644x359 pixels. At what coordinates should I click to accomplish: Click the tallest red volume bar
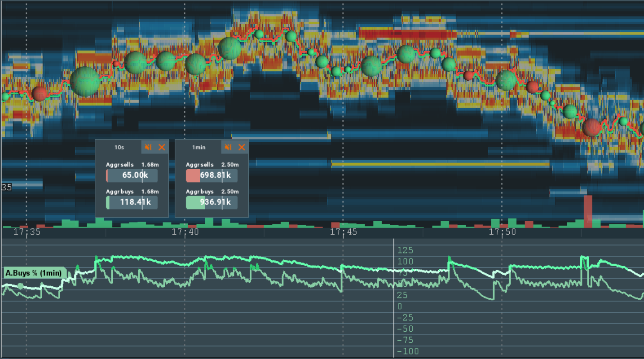587,211
